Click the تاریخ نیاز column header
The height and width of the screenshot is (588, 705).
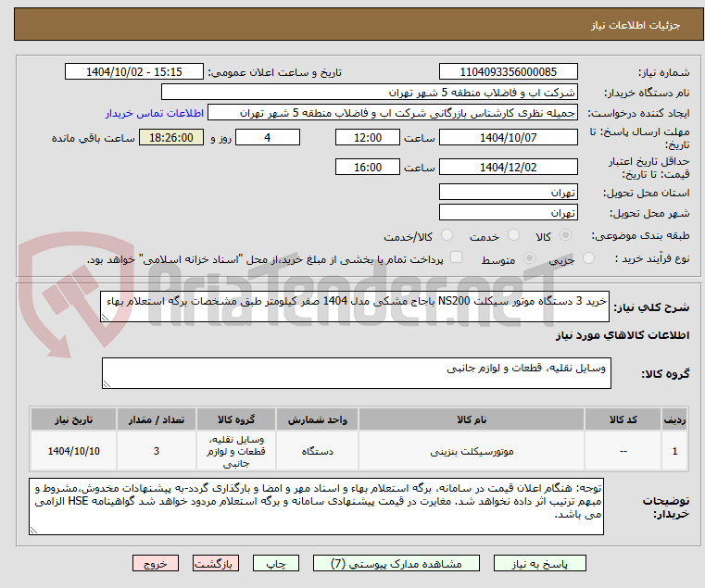pos(74,419)
